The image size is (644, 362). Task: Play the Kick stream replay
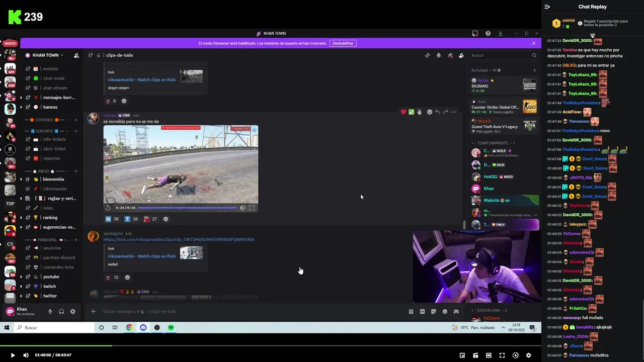click(13, 355)
